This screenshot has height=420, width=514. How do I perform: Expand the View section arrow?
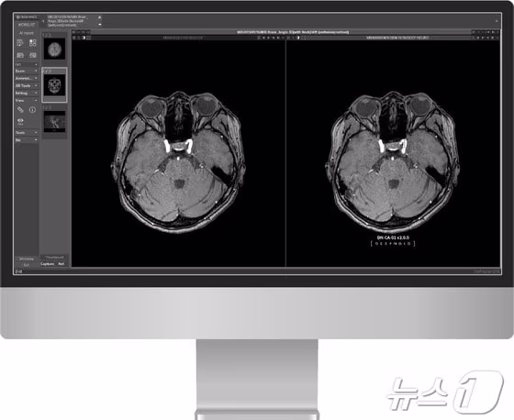click(x=36, y=100)
